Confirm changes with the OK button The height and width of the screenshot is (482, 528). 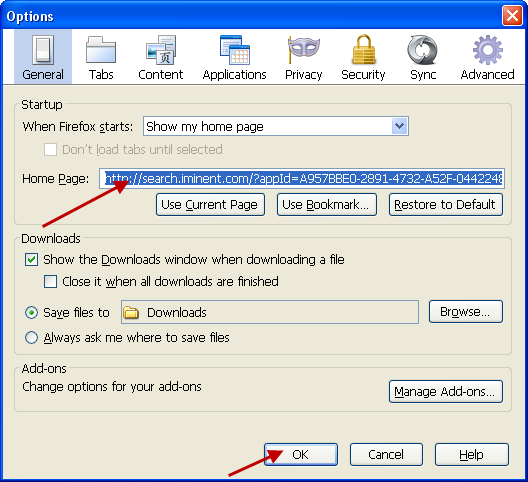pyautogui.click(x=301, y=455)
